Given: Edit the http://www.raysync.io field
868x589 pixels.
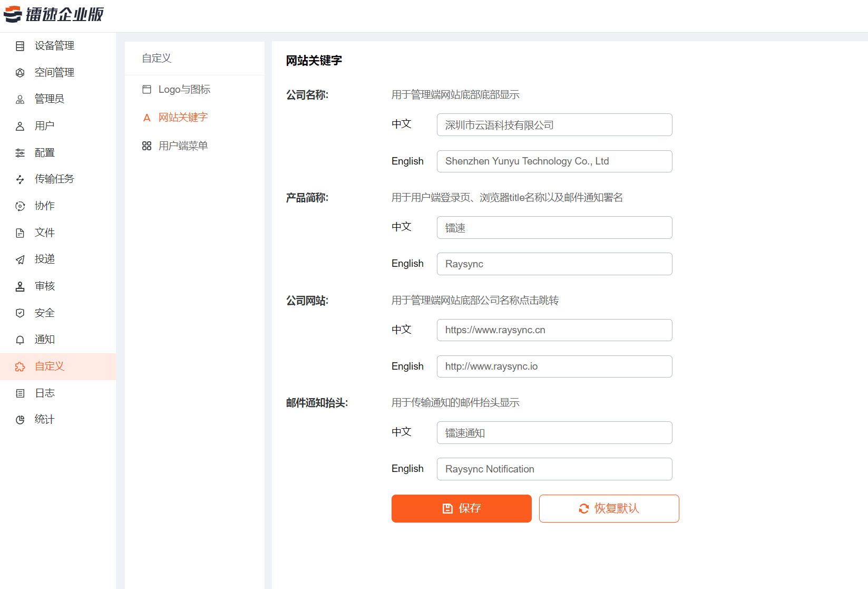Looking at the screenshot, I should coord(554,366).
